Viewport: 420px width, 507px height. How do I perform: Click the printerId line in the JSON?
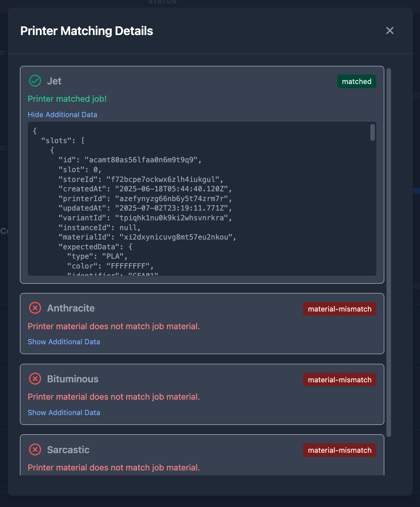click(145, 199)
